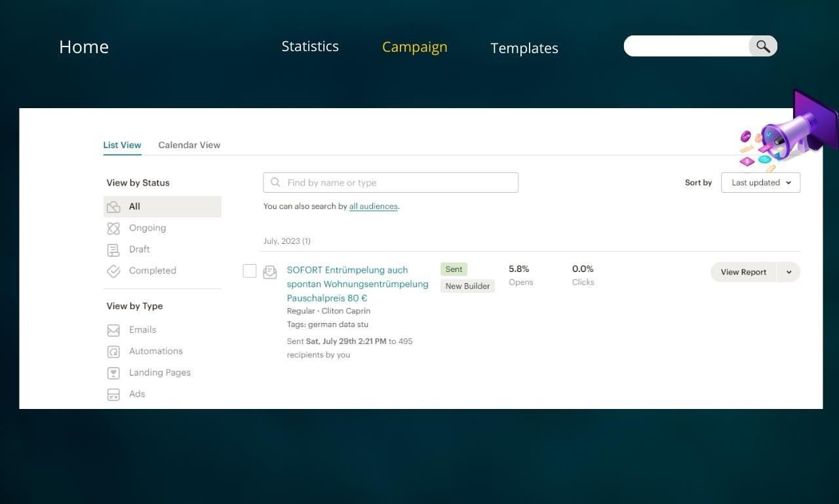Switch to Calendar View
This screenshot has width=839, height=504.
pos(189,144)
